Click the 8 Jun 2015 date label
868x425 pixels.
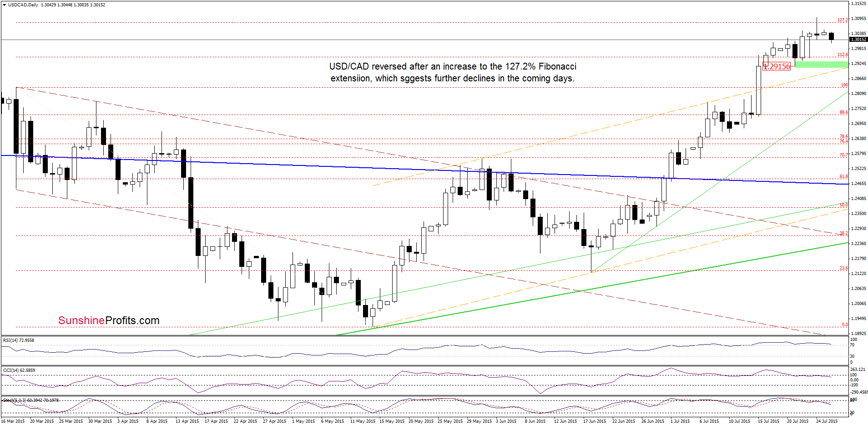coord(535,421)
